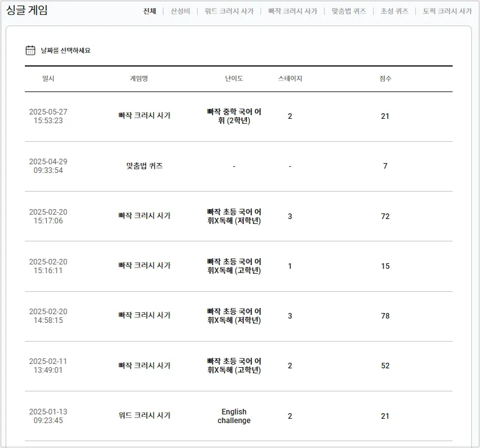This screenshot has width=480, height=448.
Task: Select the '맞춤법 퀴즈' tab
Action: tap(349, 11)
